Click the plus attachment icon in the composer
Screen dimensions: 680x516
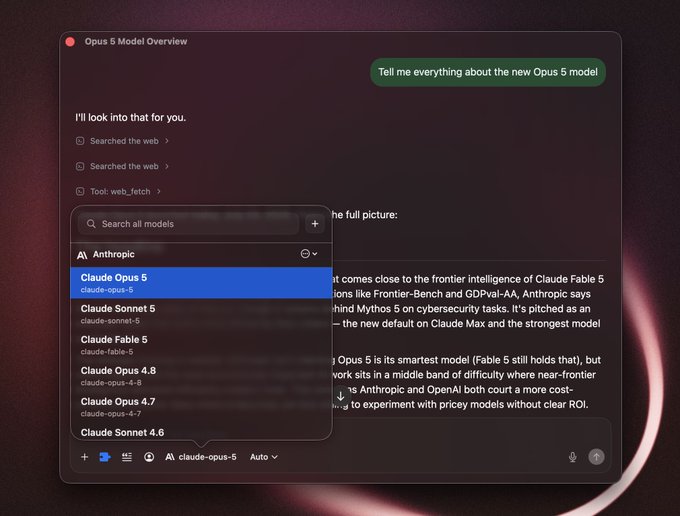(85, 457)
